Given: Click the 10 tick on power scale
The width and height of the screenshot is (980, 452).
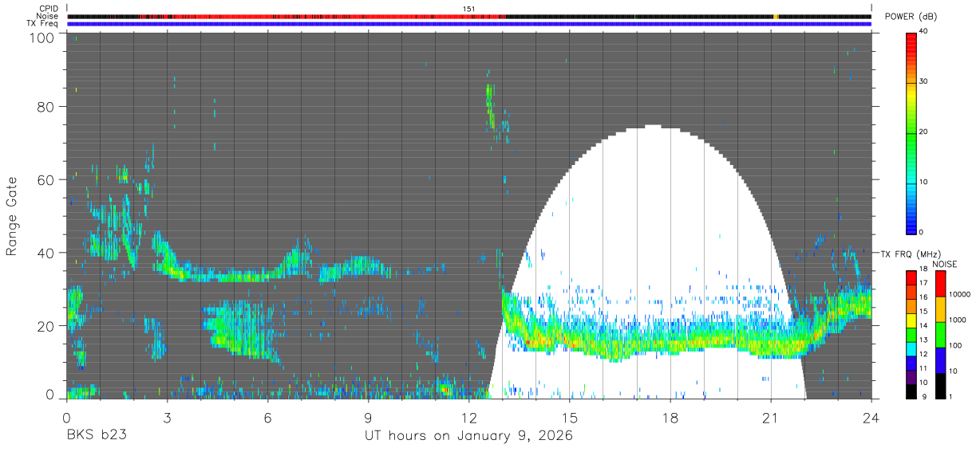Looking at the screenshot, I should pyautogui.click(x=925, y=182).
